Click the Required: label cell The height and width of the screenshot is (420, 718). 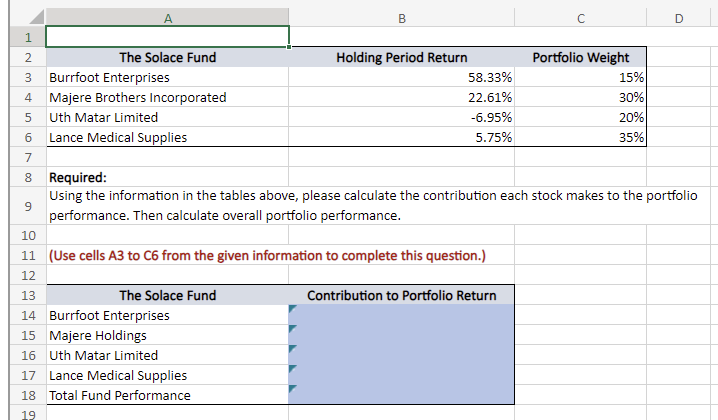pyautogui.click(x=168, y=177)
